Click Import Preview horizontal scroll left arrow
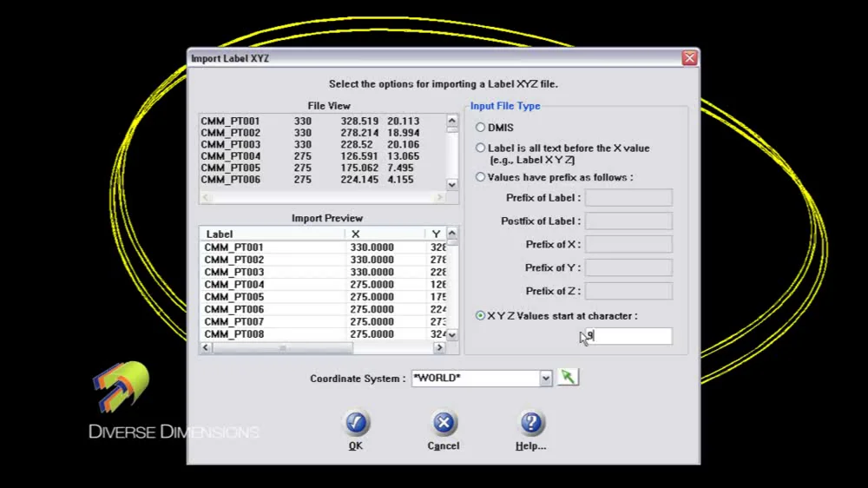The image size is (868, 488). tap(206, 347)
